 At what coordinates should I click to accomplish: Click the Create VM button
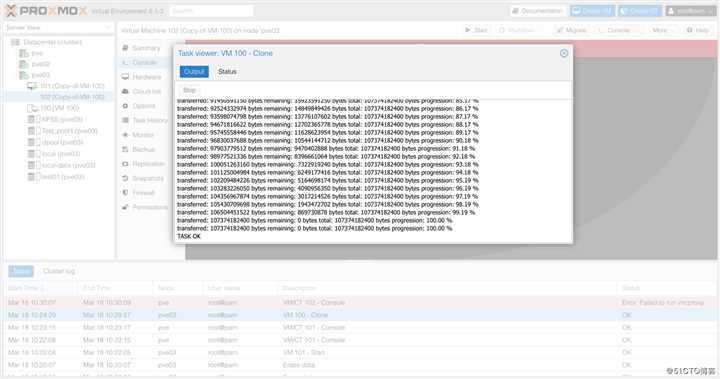click(x=592, y=11)
